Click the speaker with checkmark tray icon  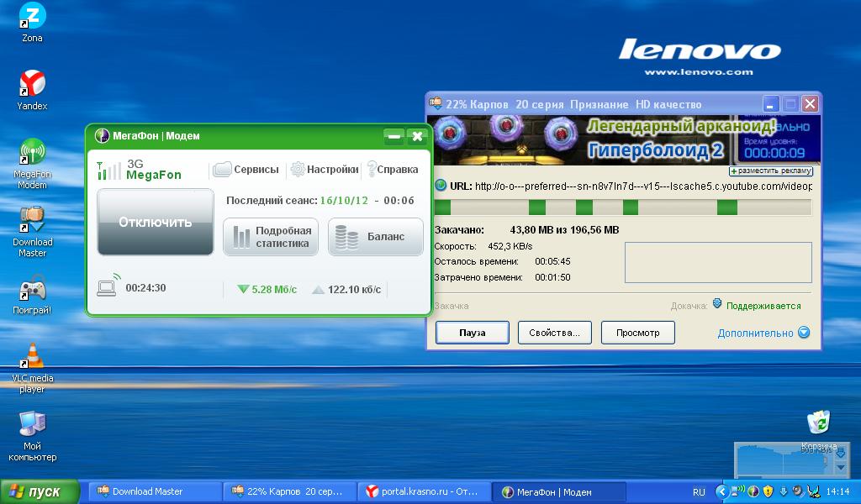799,491
